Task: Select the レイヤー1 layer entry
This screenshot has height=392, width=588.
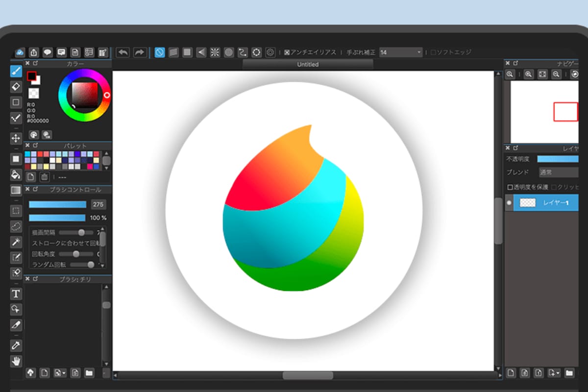Action: coord(555,203)
